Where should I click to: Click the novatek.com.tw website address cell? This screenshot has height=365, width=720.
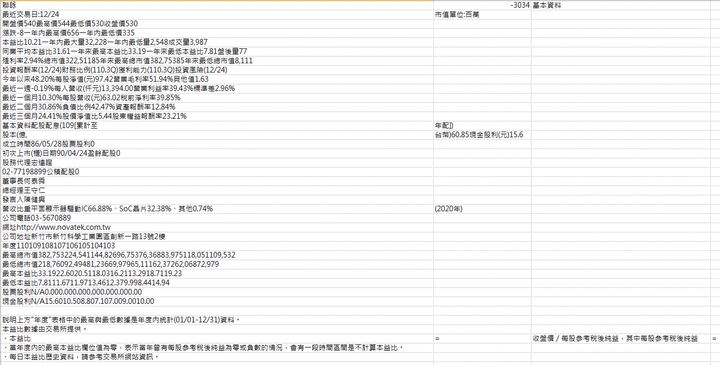pos(217,227)
